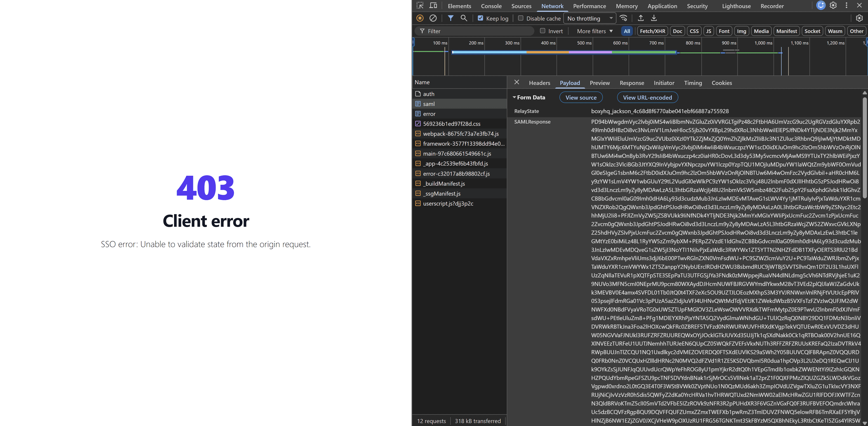Check the Invert filter checkbox
868x426 pixels.
[x=542, y=31]
